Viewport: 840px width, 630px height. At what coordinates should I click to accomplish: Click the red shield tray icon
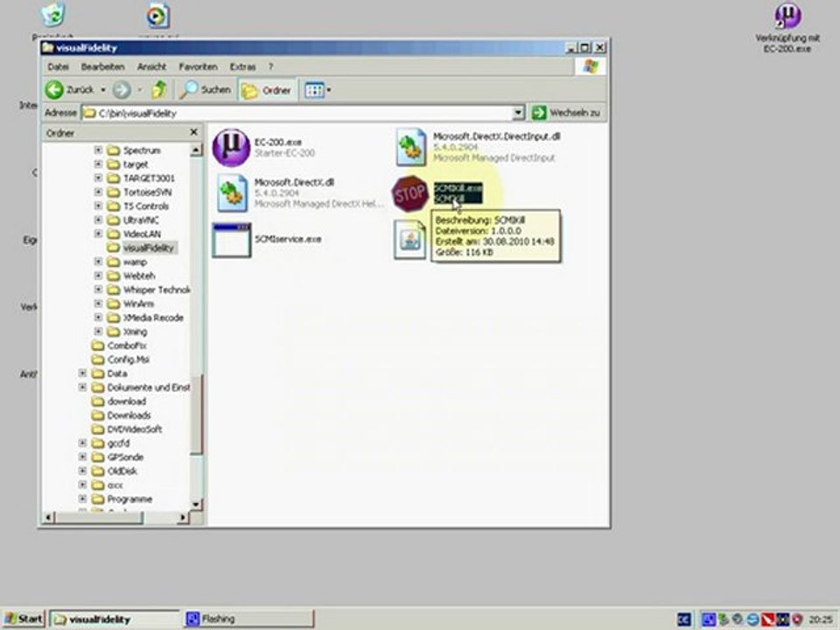(796, 619)
